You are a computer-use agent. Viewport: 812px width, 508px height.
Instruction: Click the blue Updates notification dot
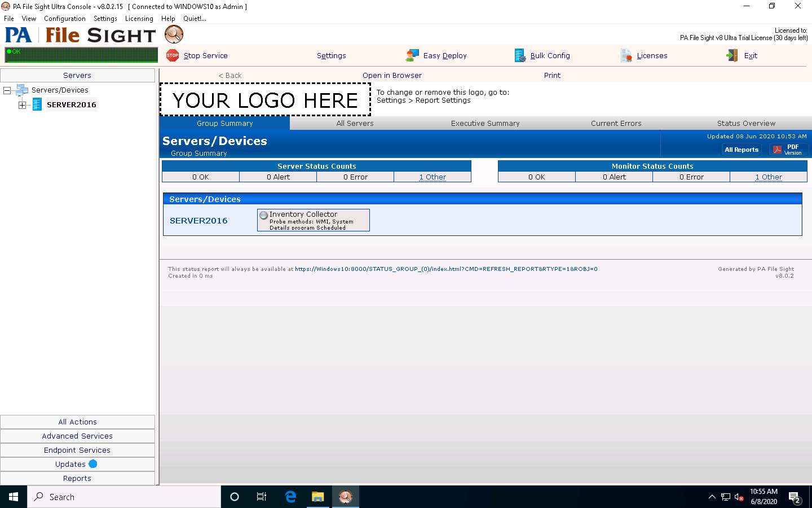93,464
